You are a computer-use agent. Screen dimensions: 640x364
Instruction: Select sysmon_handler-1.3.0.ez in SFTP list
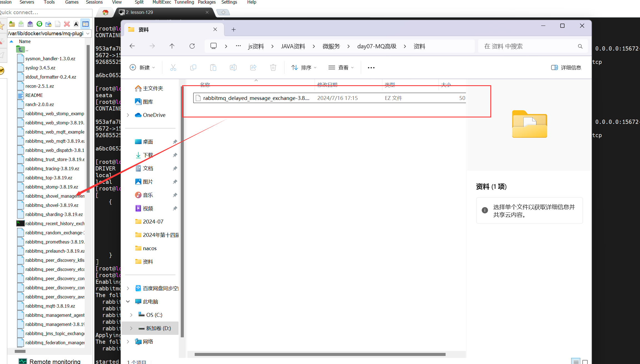pyautogui.click(x=50, y=59)
